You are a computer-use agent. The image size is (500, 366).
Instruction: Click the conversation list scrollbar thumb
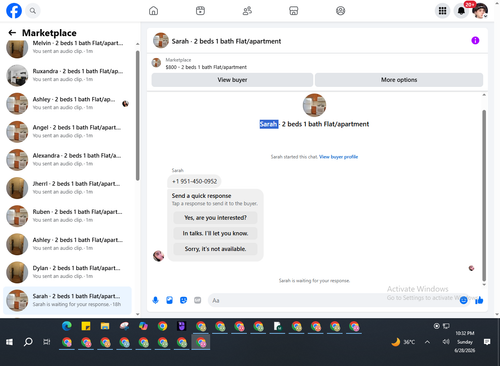tap(137, 115)
